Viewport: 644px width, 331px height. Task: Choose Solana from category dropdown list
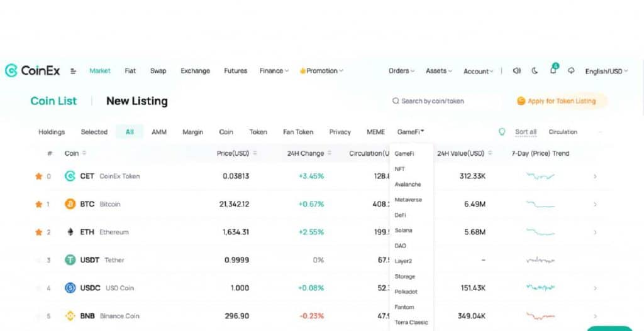(x=403, y=231)
